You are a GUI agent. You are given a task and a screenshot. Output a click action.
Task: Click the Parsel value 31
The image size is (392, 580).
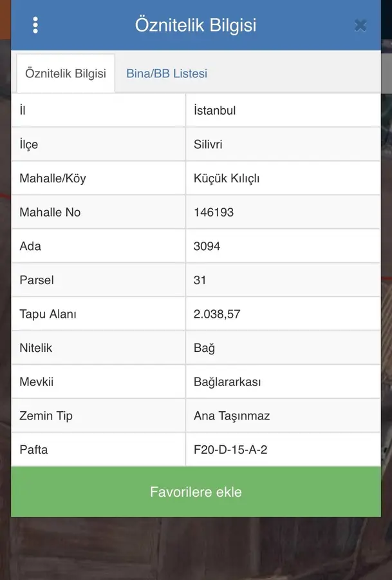(200, 280)
